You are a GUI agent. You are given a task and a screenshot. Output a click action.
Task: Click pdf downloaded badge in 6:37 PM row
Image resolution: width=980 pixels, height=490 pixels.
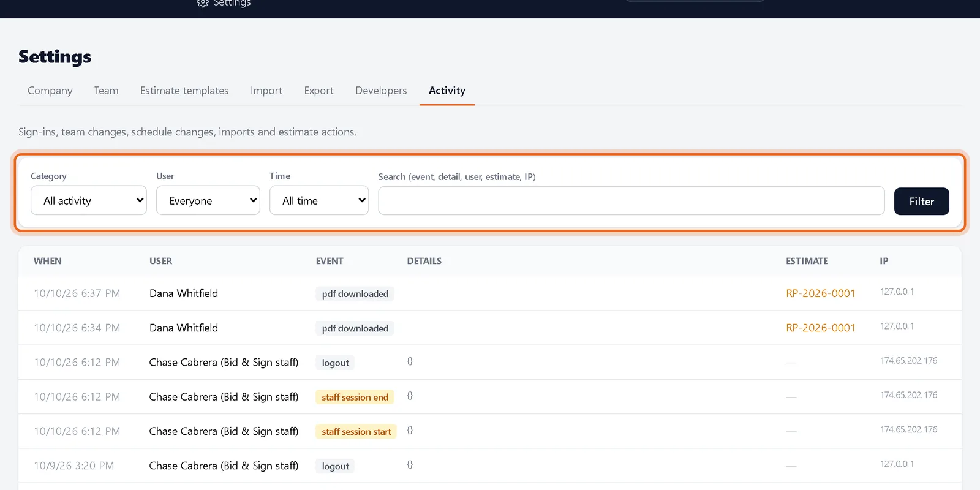[355, 294]
